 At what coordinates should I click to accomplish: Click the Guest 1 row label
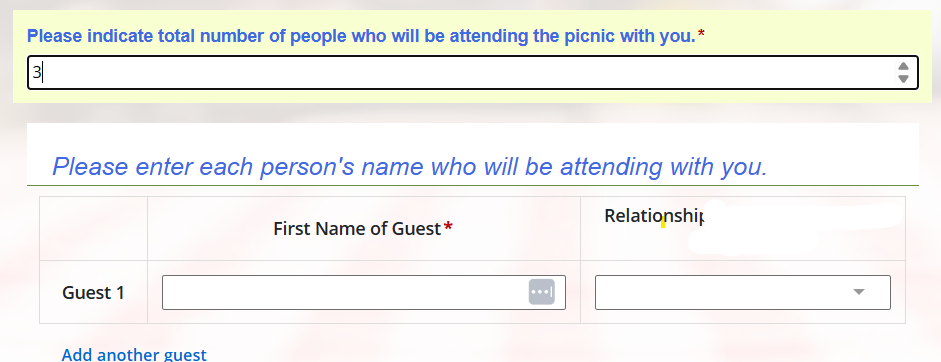(93, 293)
